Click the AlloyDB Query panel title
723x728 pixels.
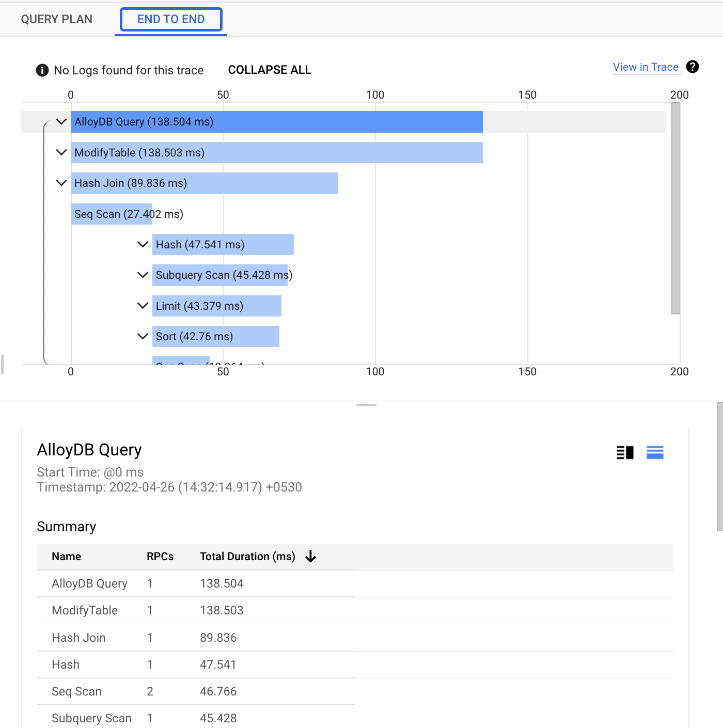pos(89,450)
